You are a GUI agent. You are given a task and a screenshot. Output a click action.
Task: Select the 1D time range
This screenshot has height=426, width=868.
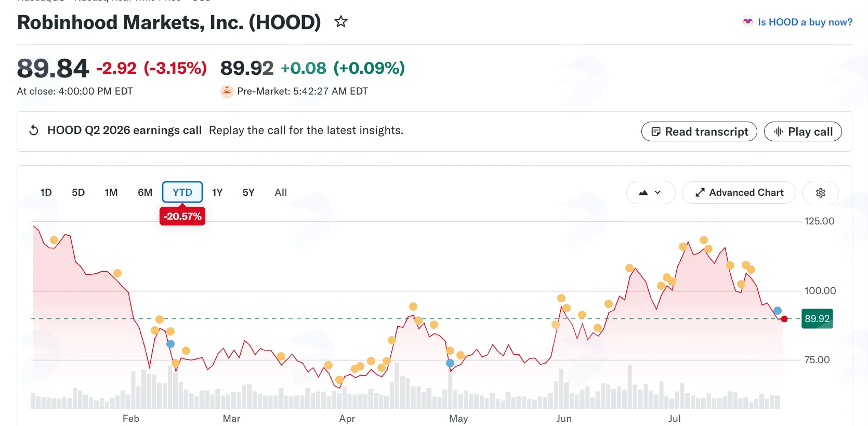pos(46,193)
